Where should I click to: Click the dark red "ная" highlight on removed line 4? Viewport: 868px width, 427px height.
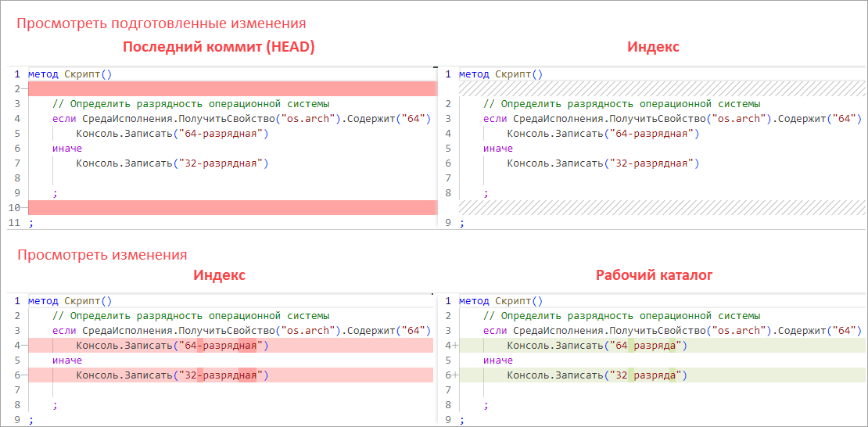pos(247,346)
